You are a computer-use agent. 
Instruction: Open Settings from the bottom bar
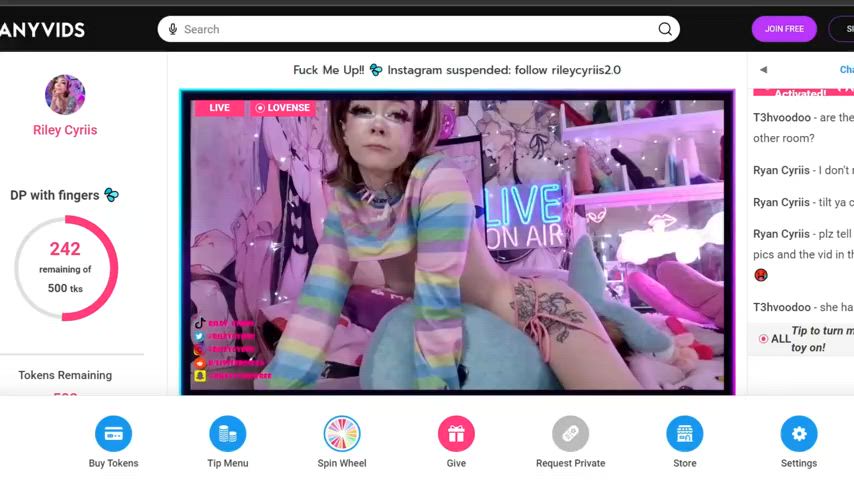coord(798,434)
